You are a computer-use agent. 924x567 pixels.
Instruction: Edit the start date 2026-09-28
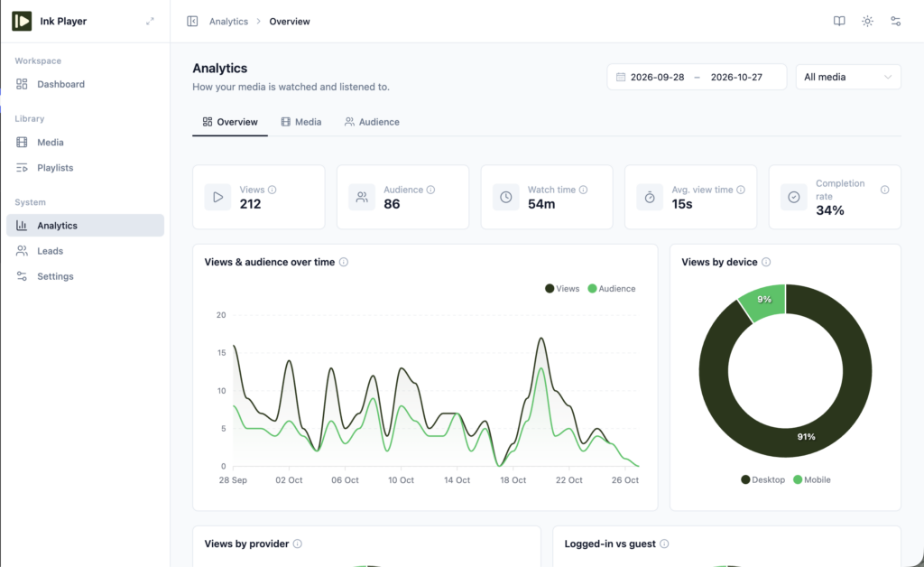tap(657, 78)
